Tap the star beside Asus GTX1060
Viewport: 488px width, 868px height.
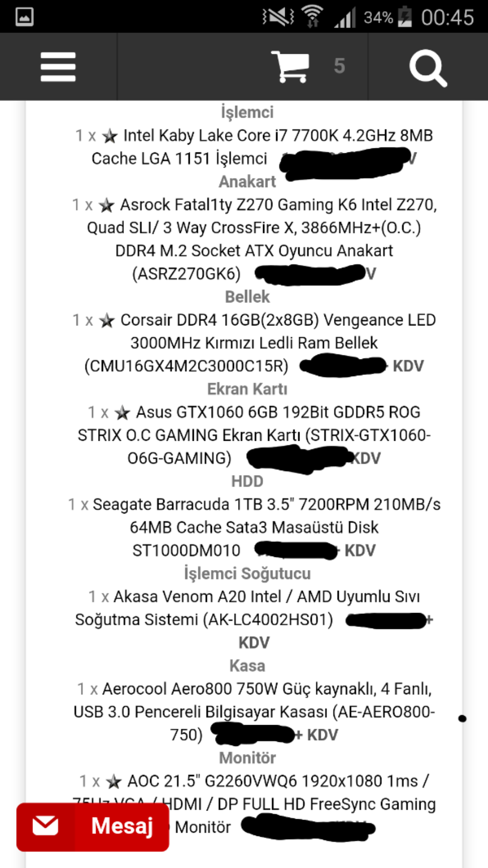point(122,413)
